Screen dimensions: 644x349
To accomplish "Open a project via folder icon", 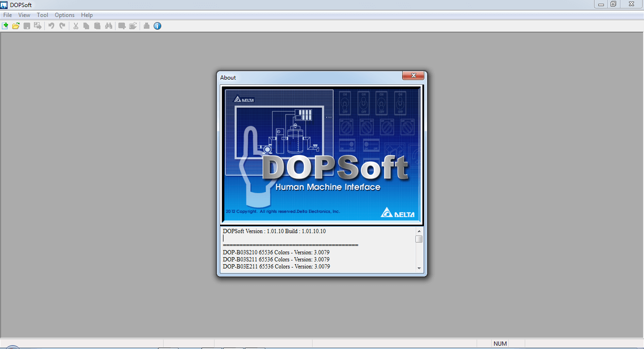I will pos(16,26).
